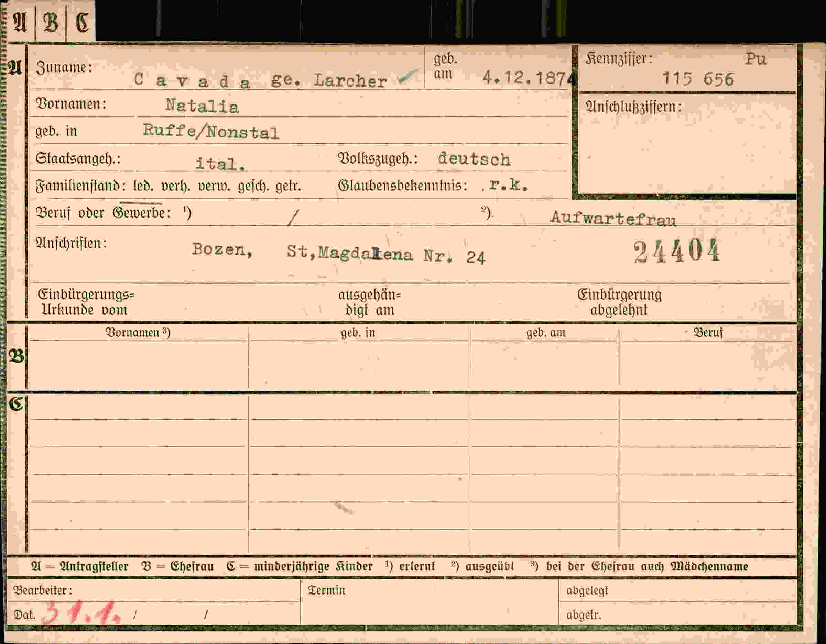Click the "Dat." label before the red date
The image size is (826, 644).
click(24, 615)
